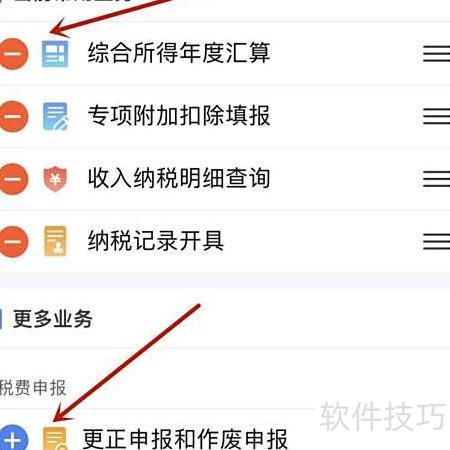Click the 更正申报和作废申报 yellow document icon
The image size is (450, 450).
pyautogui.click(x=55, y=438)
